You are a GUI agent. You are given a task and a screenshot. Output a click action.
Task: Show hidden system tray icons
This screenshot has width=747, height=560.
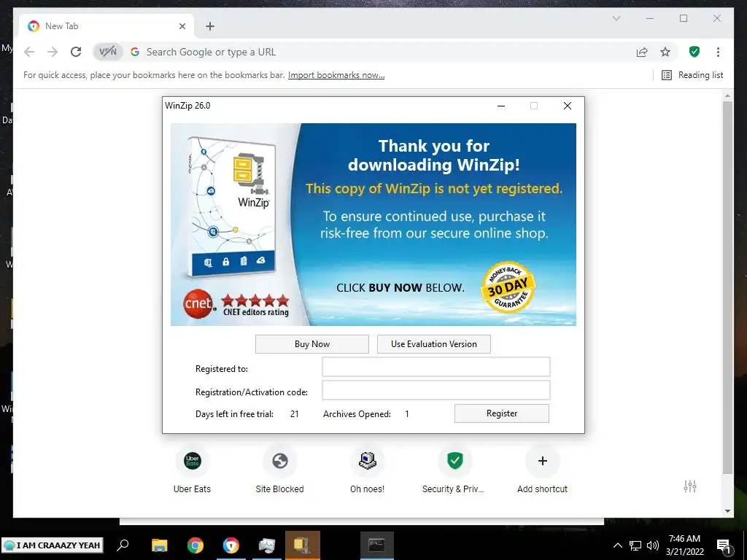[617, 545]
